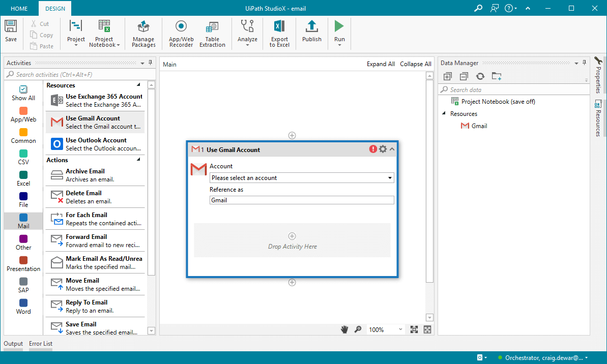Open the Use Gmail Account options gear
The height and width of the screenshot is (364, 607).
click(x=383, y=149)
